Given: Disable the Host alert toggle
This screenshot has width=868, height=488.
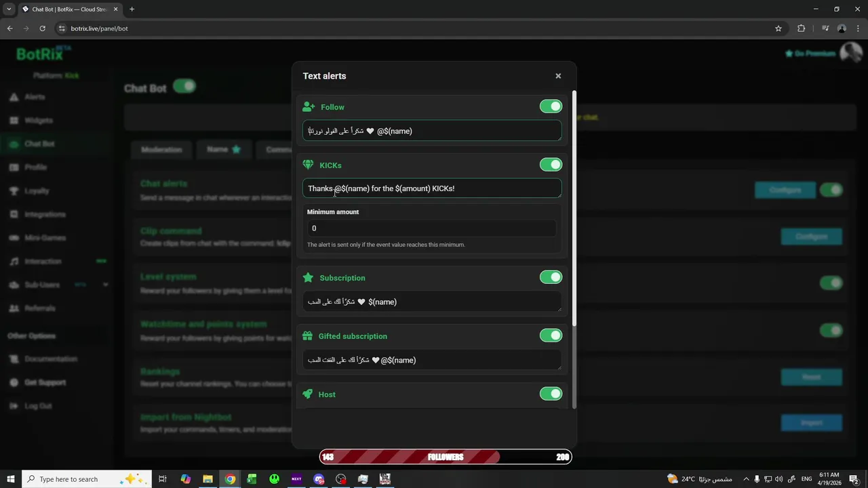Looking at the screenshot, I should [x=551, y=394].
